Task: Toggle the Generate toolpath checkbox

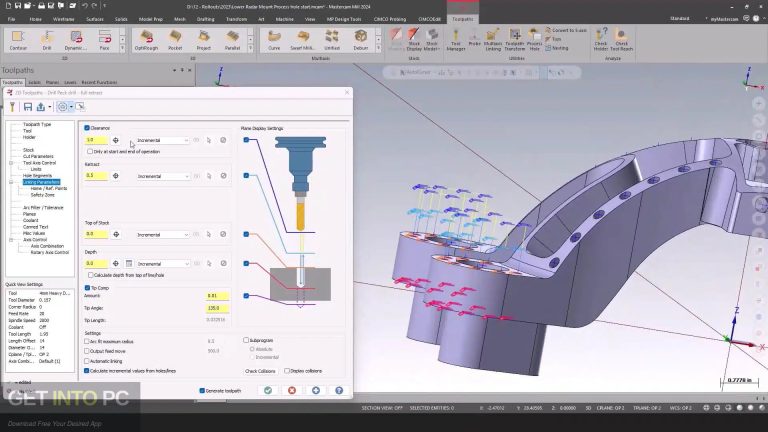Action: click(202, 390)
